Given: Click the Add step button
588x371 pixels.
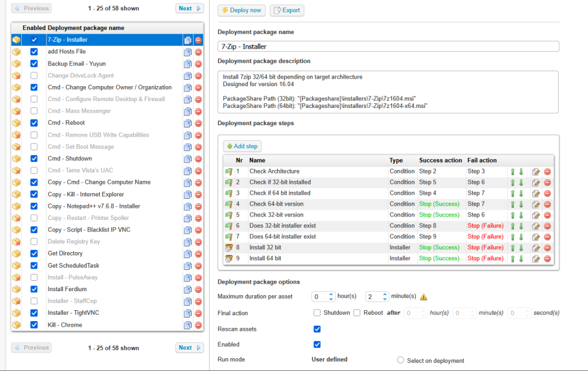Looking at the screenshot, I should (x=242, y=146).
